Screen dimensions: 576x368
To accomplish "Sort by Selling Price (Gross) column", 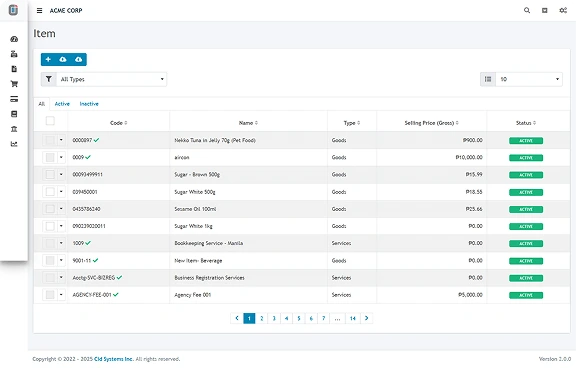I will pos(432,123).
